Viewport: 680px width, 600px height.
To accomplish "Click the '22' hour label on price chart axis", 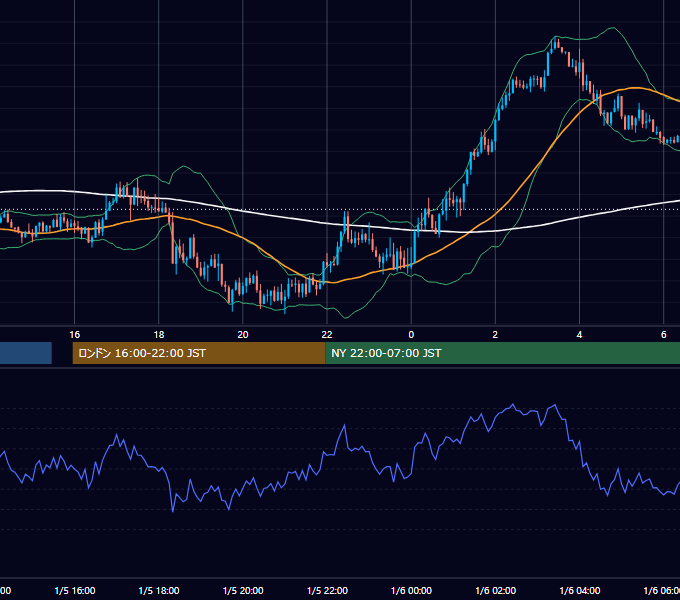I will 327,335.
